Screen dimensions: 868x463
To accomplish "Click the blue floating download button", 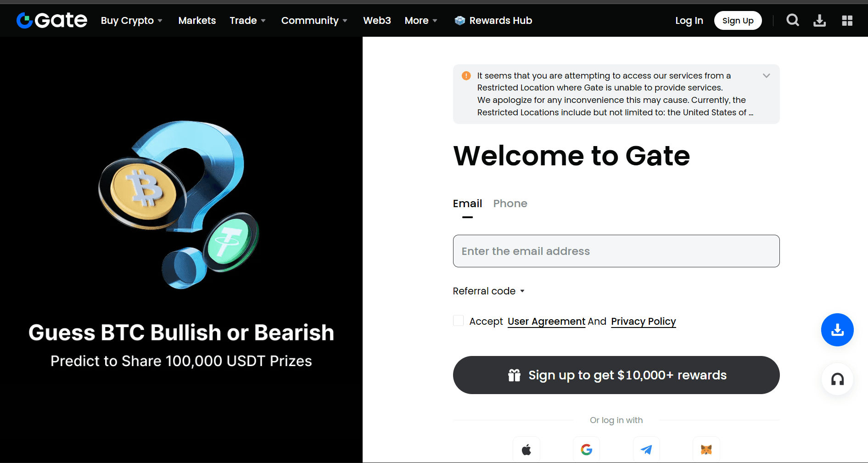I will 837,330.
